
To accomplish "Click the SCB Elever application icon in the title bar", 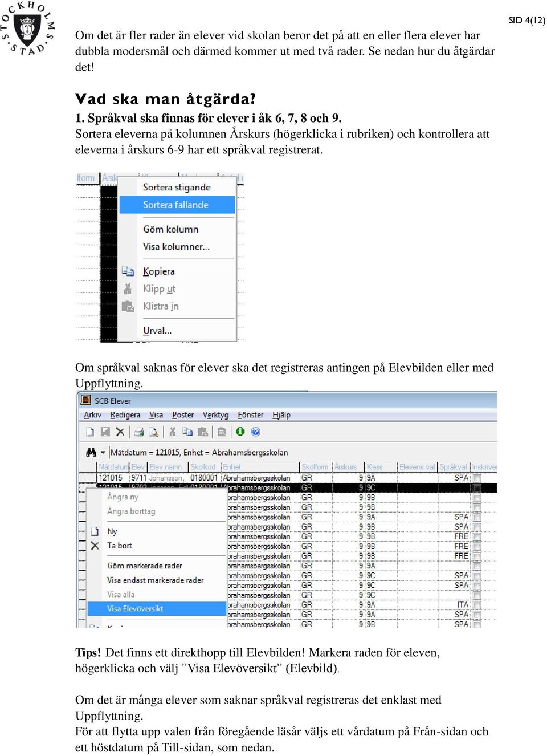I will point(86,400).
